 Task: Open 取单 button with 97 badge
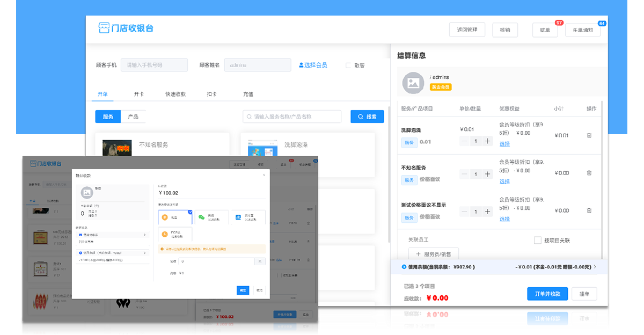[x=545, y=30]
